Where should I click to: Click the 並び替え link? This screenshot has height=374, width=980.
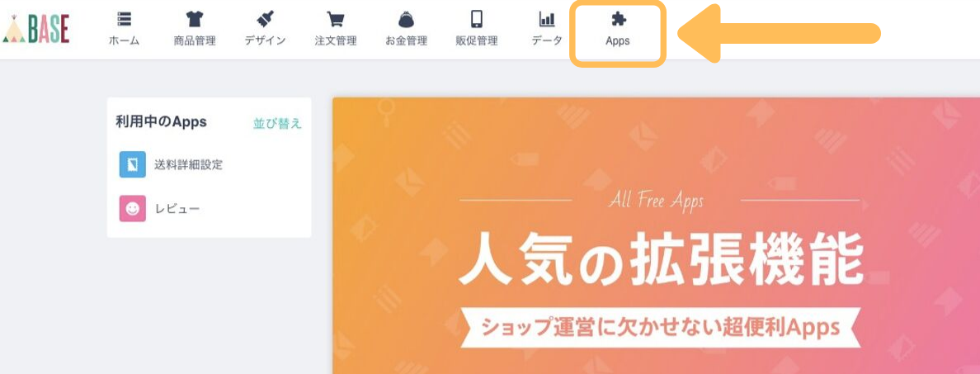point(277,123)
